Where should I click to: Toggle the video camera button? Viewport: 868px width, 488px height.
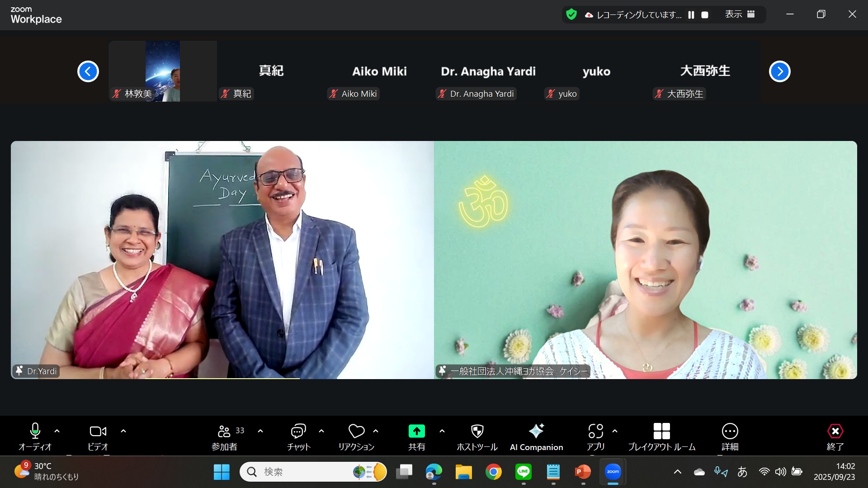click(x=98, y=432)
